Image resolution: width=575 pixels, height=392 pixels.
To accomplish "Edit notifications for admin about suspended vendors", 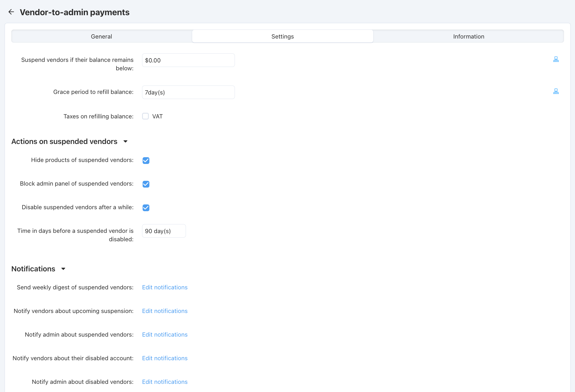I will point(165,335).
